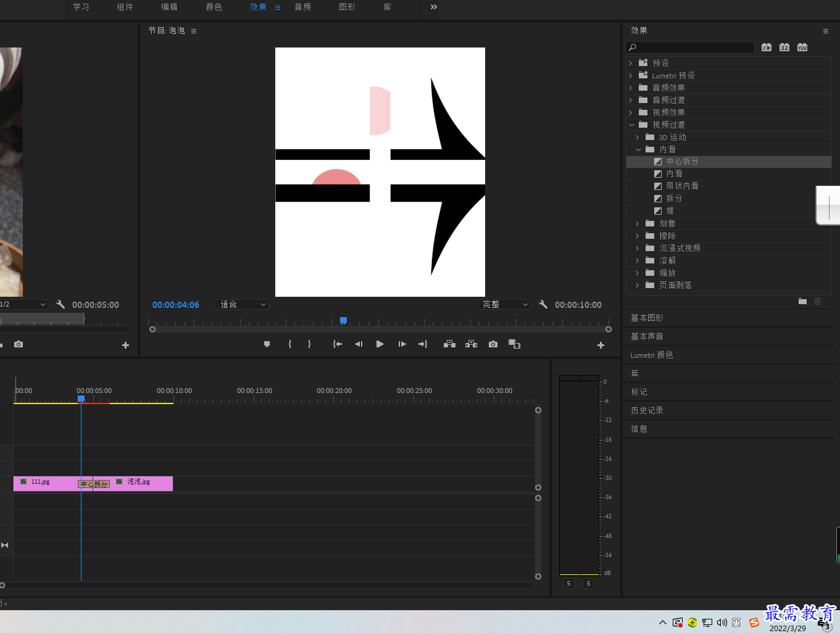Expand the 预设 folder
This screenshot has width=840, height=633.
(630, 63)
